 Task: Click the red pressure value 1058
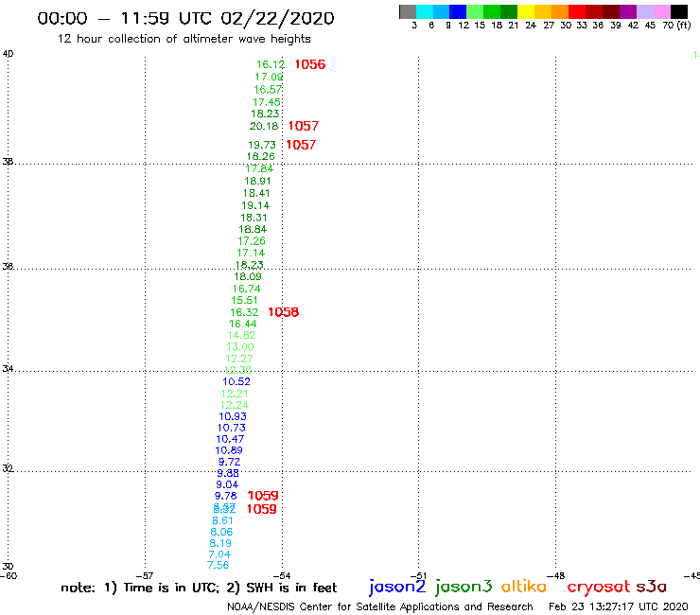coord(284,312)
